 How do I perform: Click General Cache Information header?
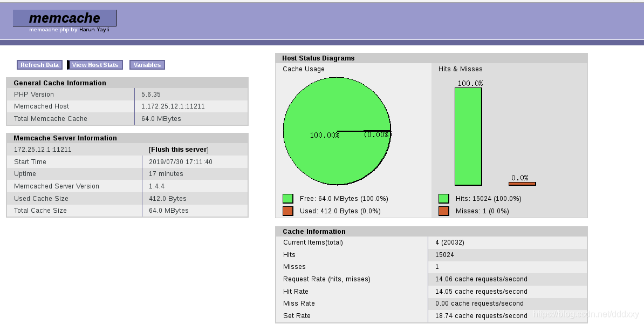[60, 83]
